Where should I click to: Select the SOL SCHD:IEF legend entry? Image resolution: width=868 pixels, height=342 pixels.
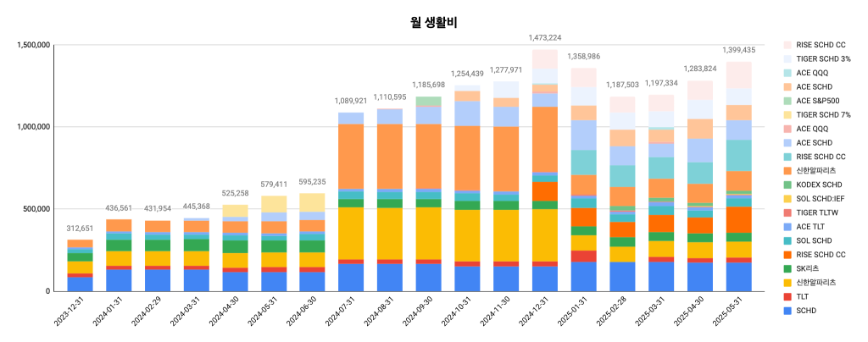click(x=816, y=199)
